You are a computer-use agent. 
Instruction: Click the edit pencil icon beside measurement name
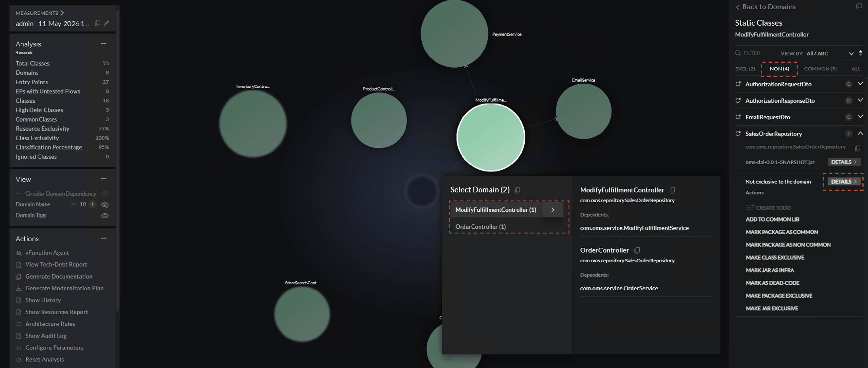point(106,23)
